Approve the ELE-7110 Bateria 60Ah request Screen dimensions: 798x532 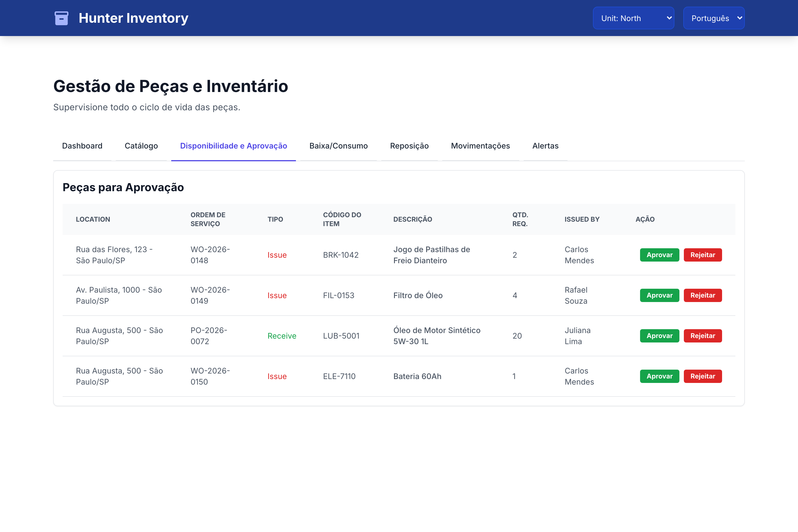tap(659, 376)
